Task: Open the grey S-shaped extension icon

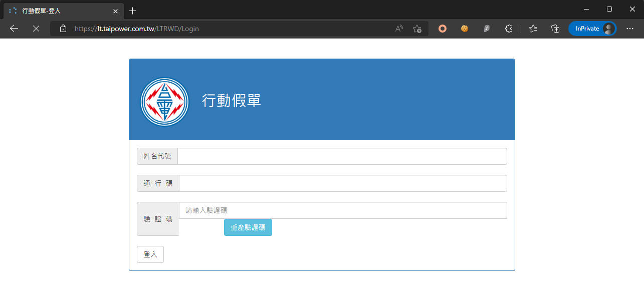Action: (x=487, y=29)
